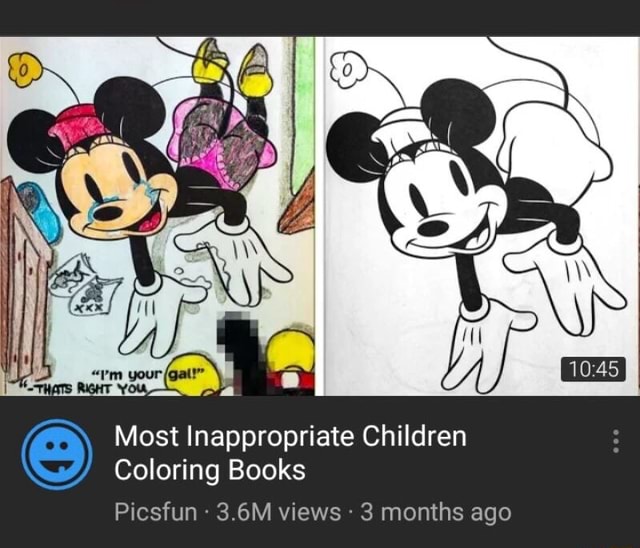The width and height of the screenshot is (640, 548).
Task: Click the Picsfun blue smiley channel avatar
Action: (57, 454)
